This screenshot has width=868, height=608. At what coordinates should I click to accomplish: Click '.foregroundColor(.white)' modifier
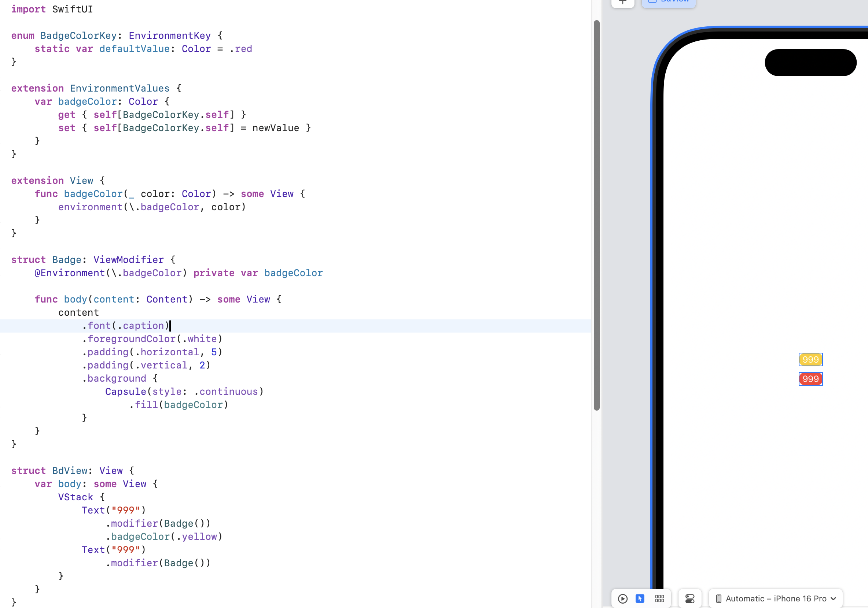pos(152,339)
